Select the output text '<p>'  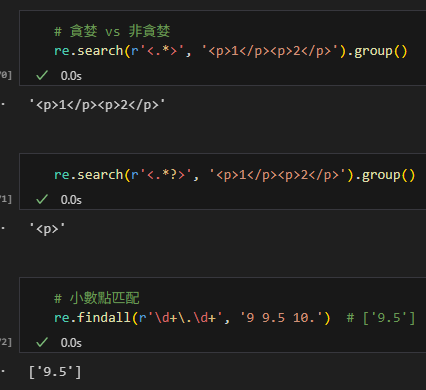47,229
